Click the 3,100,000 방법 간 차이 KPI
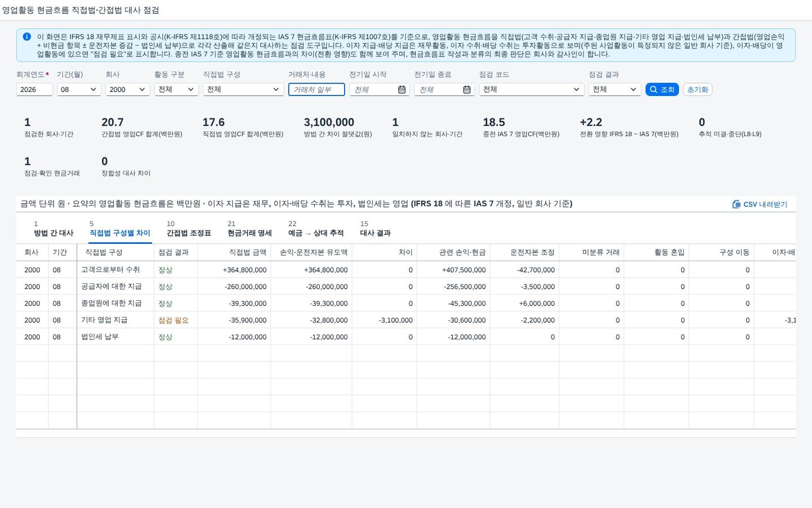Screen dimensions: 812x508 pyautogui.click(x=338, y=128)
